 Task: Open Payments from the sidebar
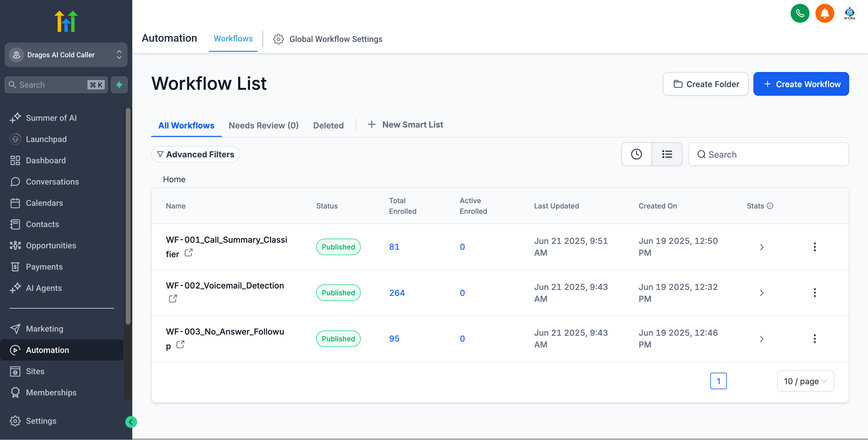point(62,266)
